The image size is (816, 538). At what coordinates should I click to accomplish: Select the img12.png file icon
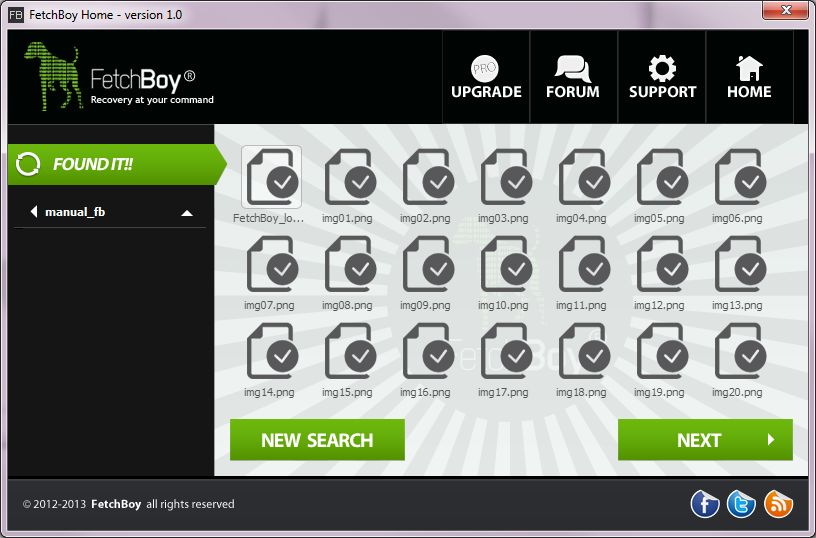tap(662, 264)
